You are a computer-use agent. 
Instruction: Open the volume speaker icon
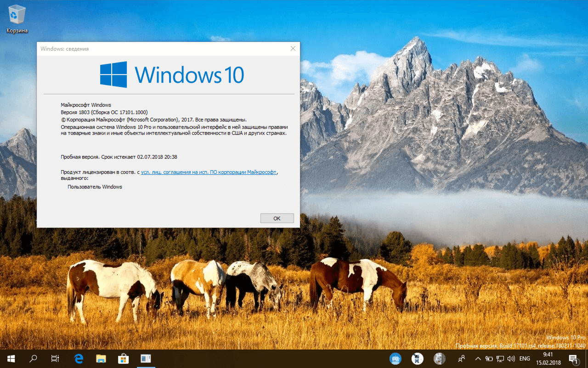[x=511, y=358]
